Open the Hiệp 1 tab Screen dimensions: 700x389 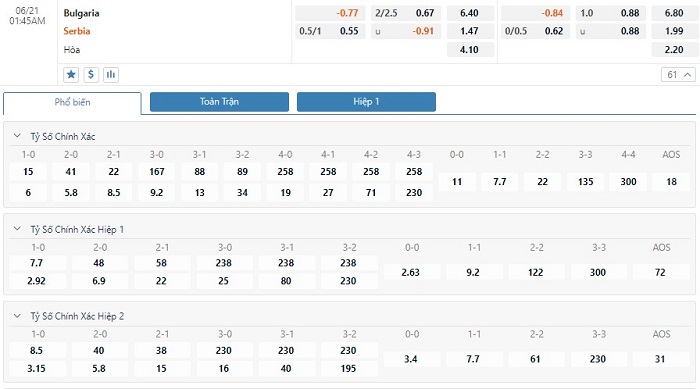tap(366, 102)
